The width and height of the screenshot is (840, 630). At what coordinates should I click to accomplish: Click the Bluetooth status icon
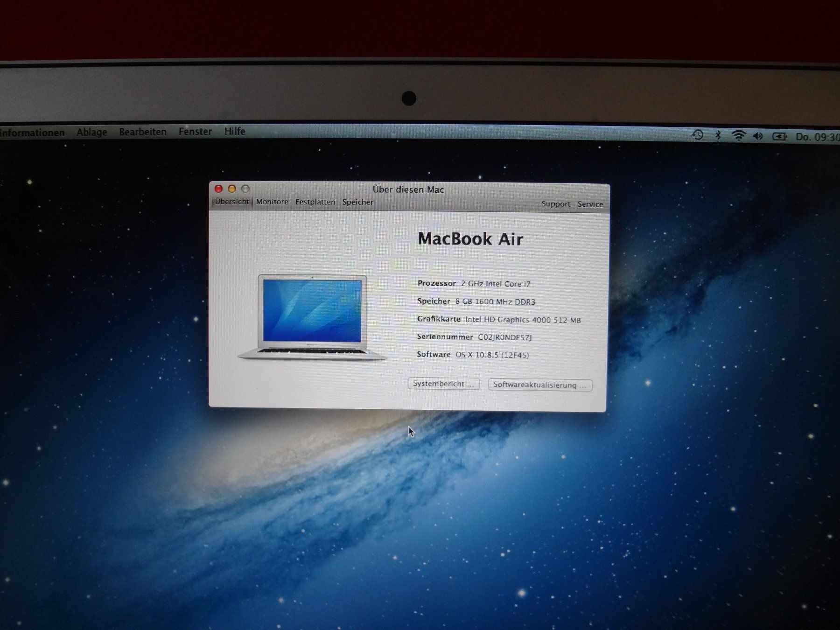(718, 135)
